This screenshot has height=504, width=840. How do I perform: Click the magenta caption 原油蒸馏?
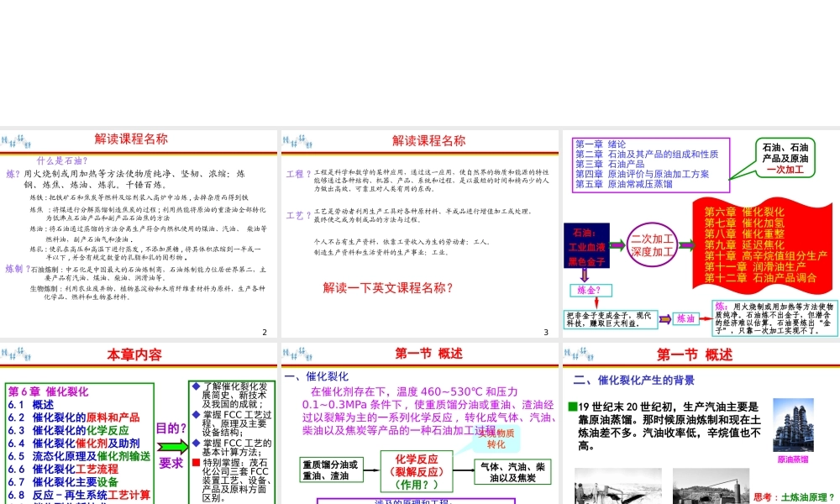coord(793,459)
